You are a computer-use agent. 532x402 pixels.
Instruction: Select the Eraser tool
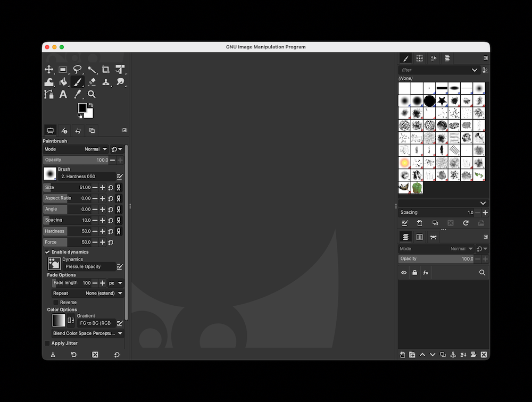click(x=91, y=81)
